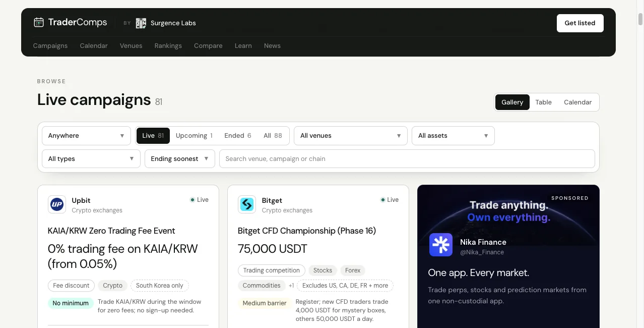Select the Ended 6 status filter
Image resolution: width=644 pixels, height=328 pixels.
[238, 136]
